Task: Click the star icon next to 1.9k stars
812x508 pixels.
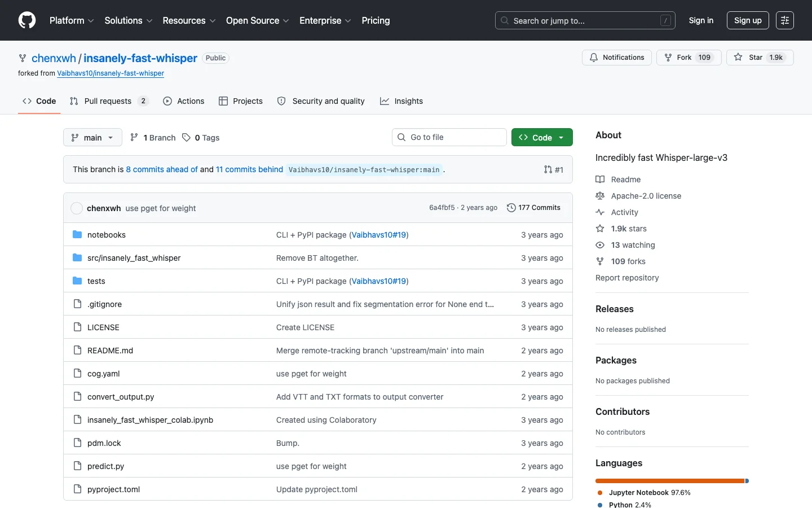Action: click(x=600, y=229)
